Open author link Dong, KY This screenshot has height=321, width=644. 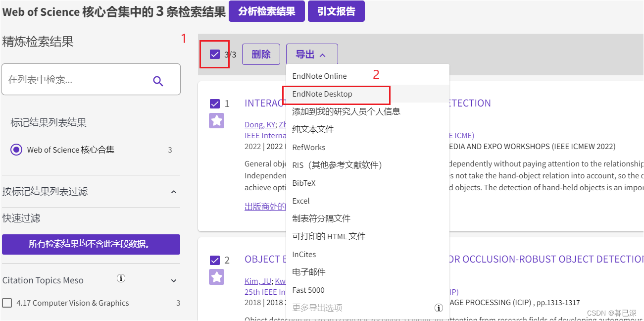click(260, 124)
